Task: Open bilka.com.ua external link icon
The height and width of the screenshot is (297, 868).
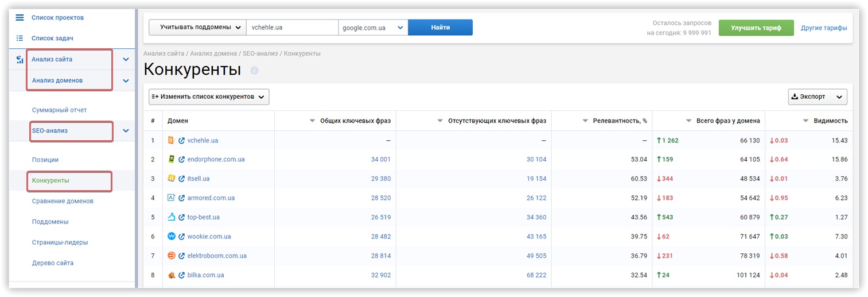Action: coord(182,275)
